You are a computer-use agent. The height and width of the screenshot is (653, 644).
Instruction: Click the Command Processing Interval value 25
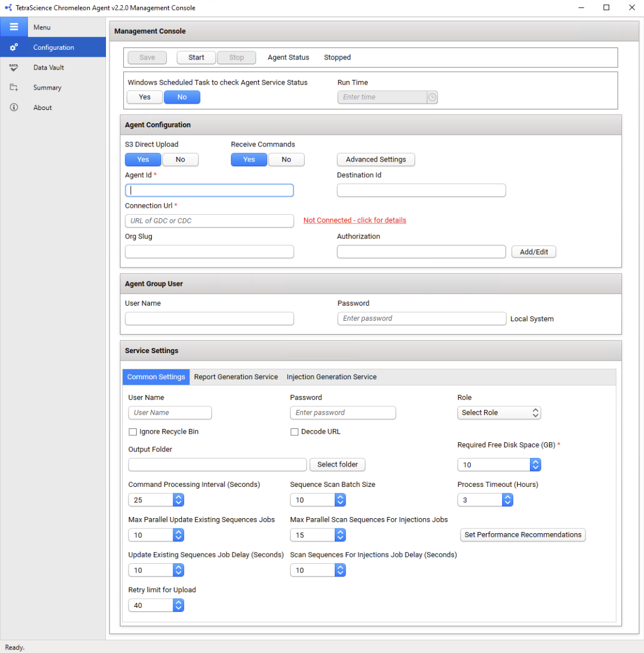pos(151,500)
